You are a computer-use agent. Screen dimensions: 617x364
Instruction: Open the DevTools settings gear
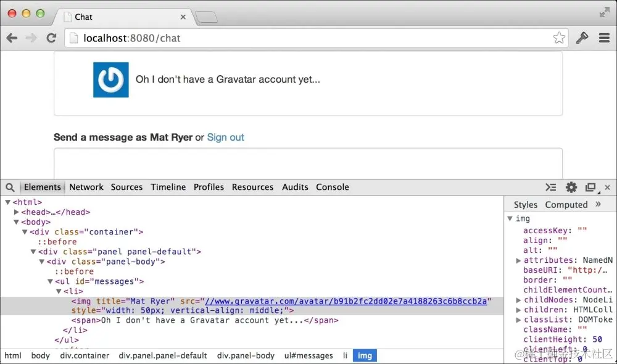571,187
